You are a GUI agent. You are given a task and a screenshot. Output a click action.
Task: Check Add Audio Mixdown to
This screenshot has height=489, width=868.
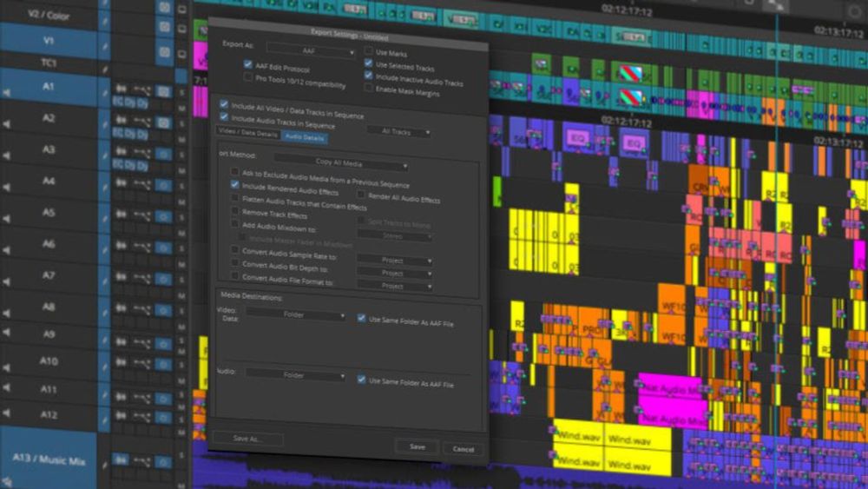pyautogui.click(x=234, y=224)
